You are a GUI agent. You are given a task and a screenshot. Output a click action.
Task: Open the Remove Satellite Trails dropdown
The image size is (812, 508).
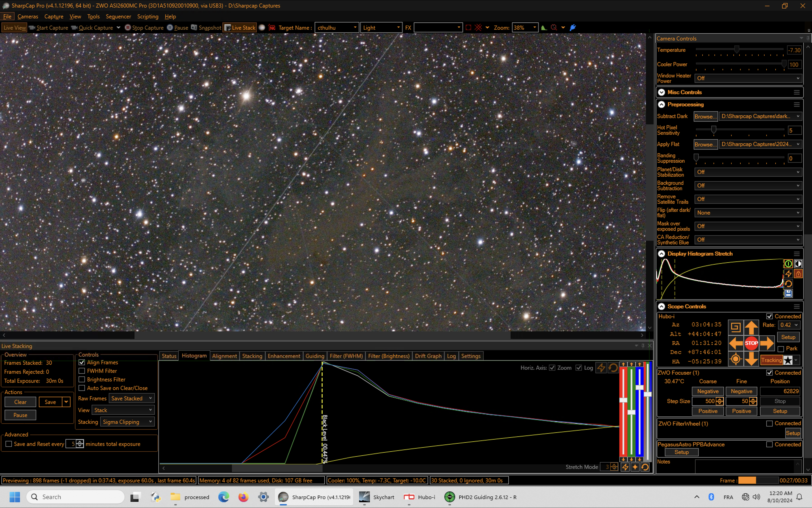coord(748,199)
